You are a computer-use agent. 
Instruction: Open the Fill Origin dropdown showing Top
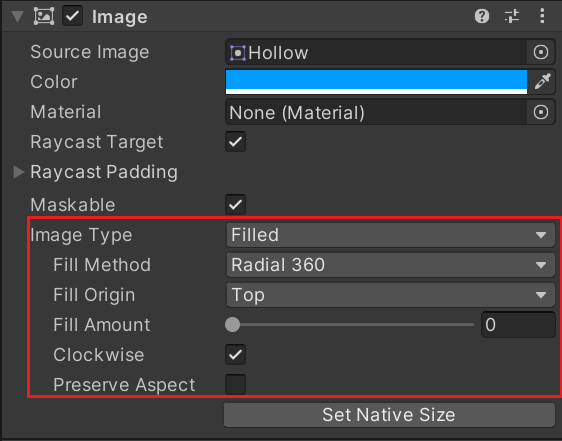tap(390, 295)
